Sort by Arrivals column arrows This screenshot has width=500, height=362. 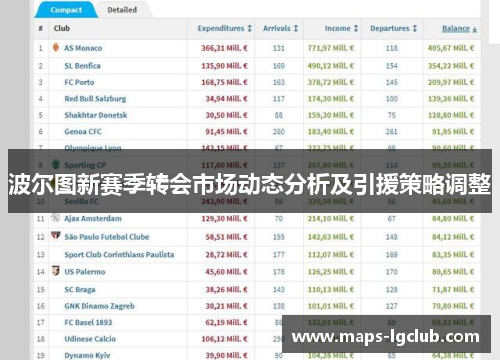pyautogui.click(x=296, y=29)
